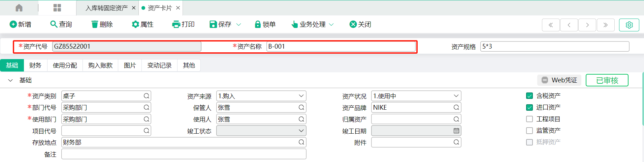Expand the 保存 dropdown arrow

[239, 24]
